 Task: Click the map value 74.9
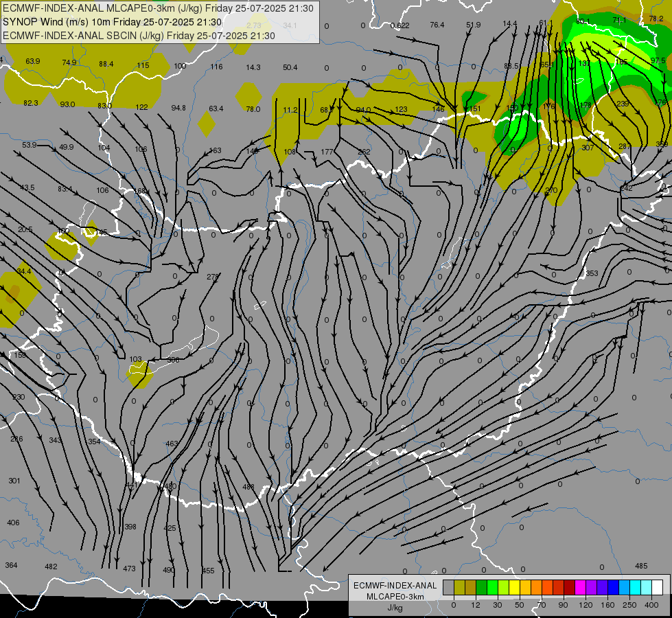tap(69, 62)
